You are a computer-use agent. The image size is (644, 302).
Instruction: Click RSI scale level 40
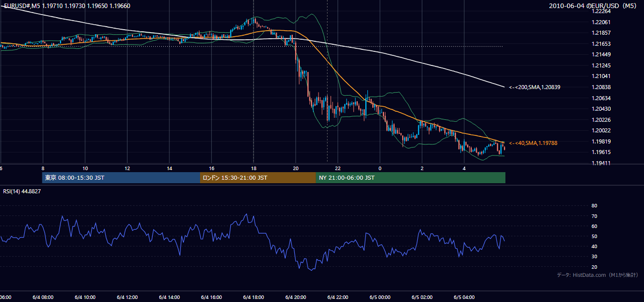pyautogui.click(x=595, y=246)
